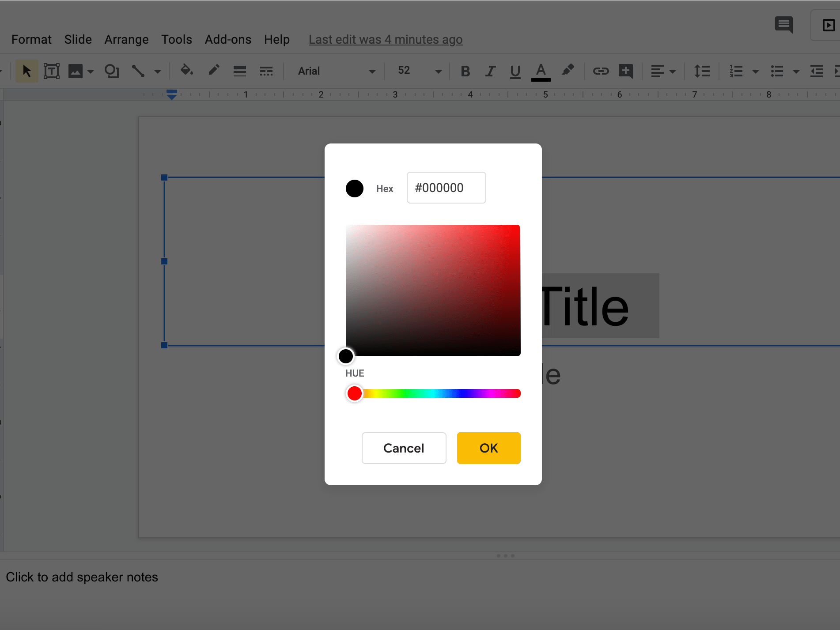
Task: Click the Present play button
Action: [829, 25]
